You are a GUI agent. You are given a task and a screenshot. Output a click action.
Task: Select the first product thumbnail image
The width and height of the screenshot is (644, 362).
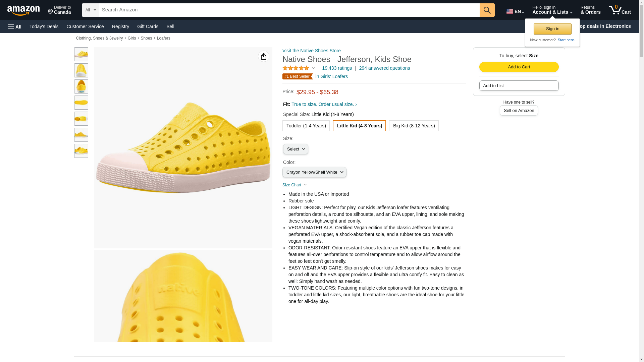[x=81, y=54]
